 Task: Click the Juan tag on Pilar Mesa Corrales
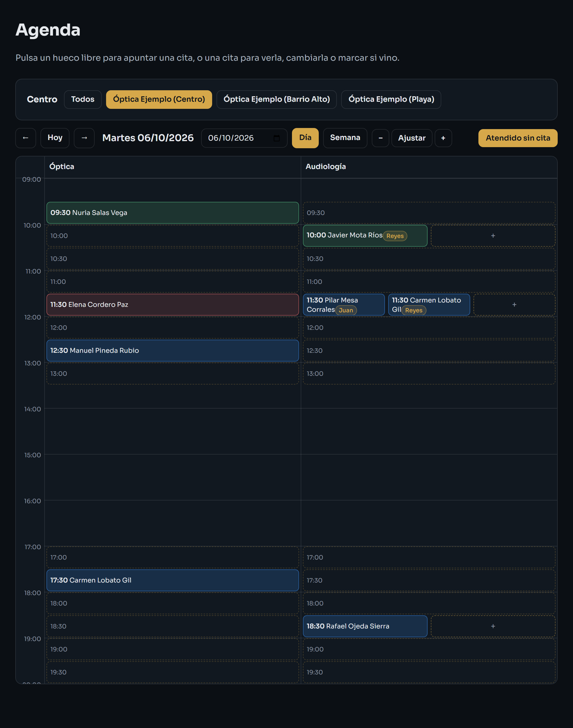click(x=346, y=310)
